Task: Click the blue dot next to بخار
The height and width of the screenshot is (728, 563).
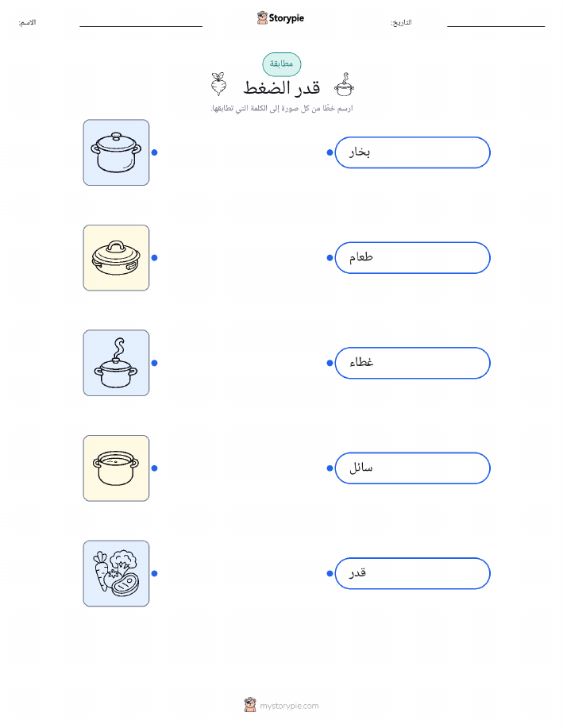Action: (x=330, y=152)
